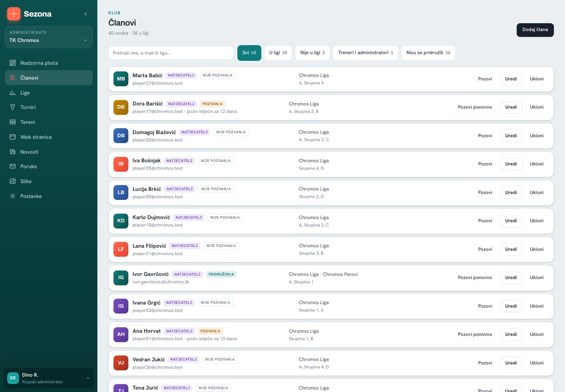Open the Postavke gear icon

(13, 196)
